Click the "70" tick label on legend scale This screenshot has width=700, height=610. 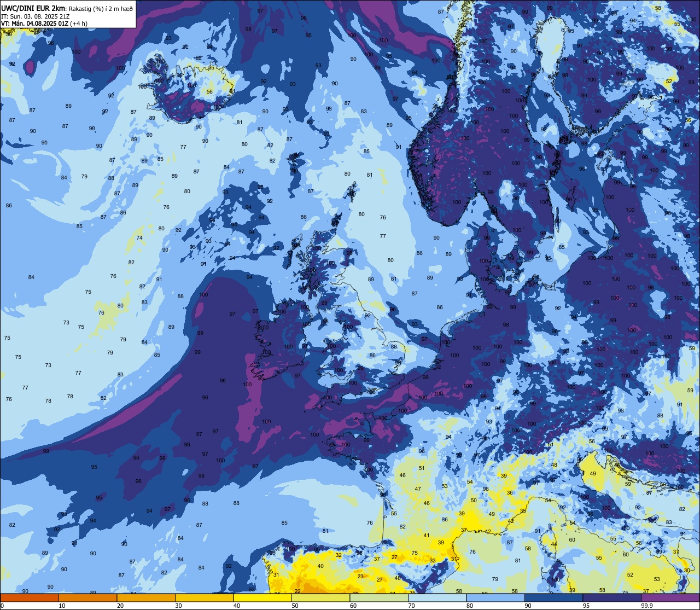[411, 606]
